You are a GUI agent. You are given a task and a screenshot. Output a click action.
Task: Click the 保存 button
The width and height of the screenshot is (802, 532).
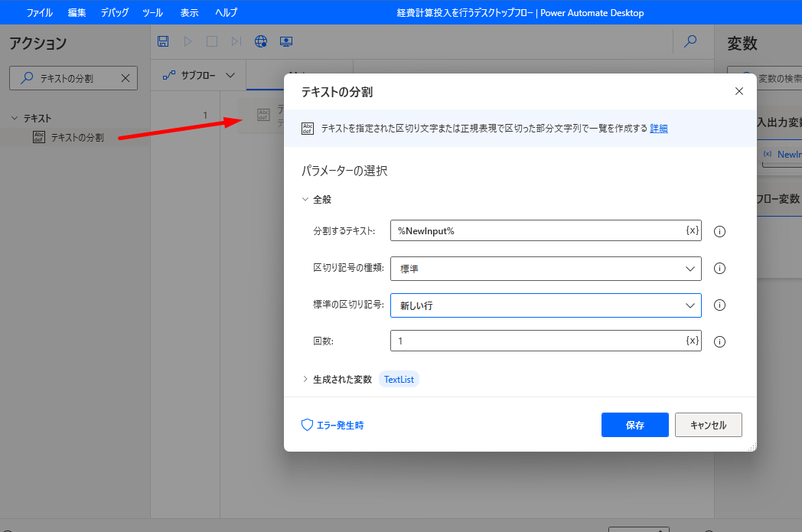634,425
